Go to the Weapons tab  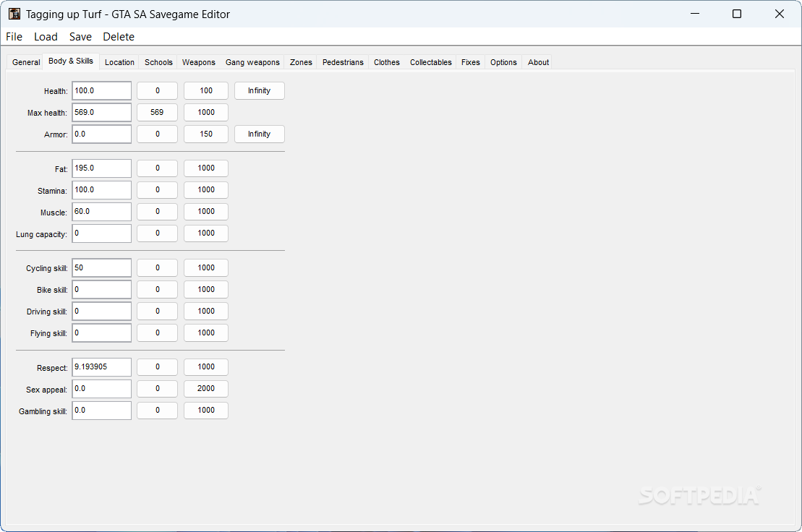198,62
